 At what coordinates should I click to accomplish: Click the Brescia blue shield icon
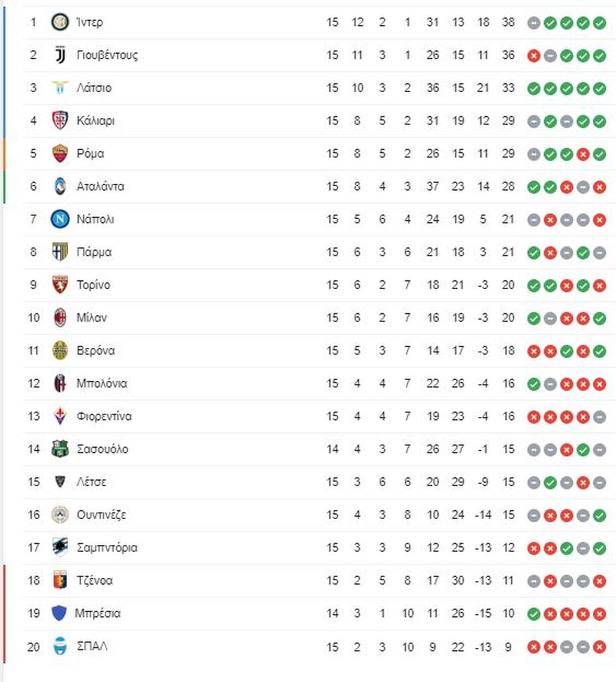tap(59, 613)
